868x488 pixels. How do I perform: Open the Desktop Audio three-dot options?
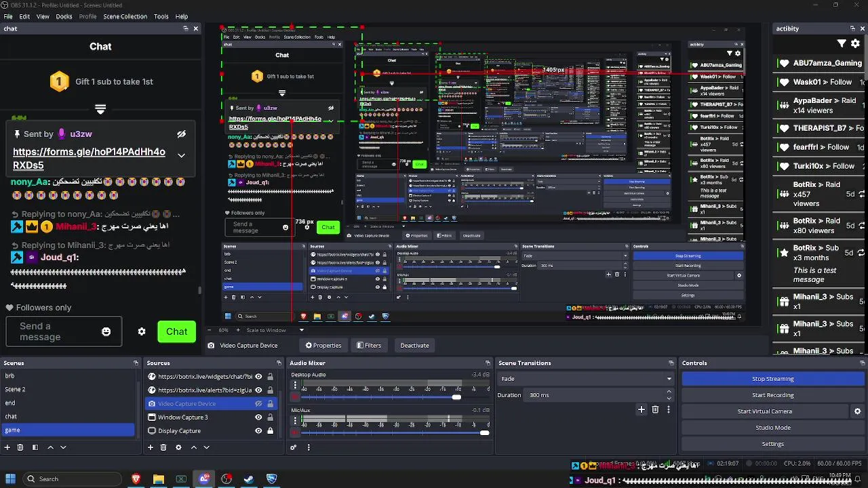(294, 386)
